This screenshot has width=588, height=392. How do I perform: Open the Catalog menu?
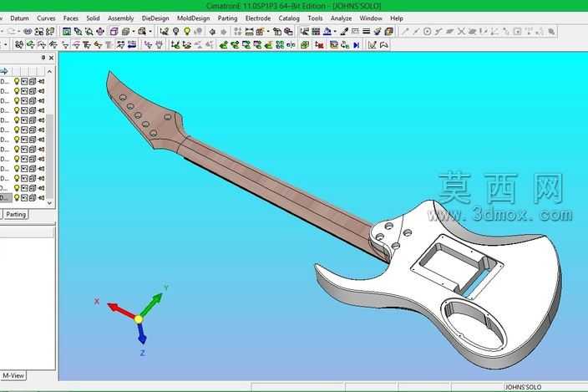click(x=289, y=18)
